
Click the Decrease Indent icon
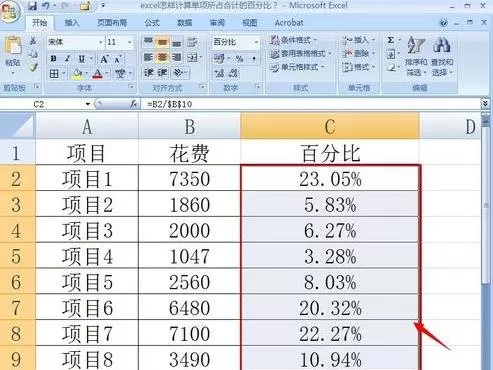148,73
